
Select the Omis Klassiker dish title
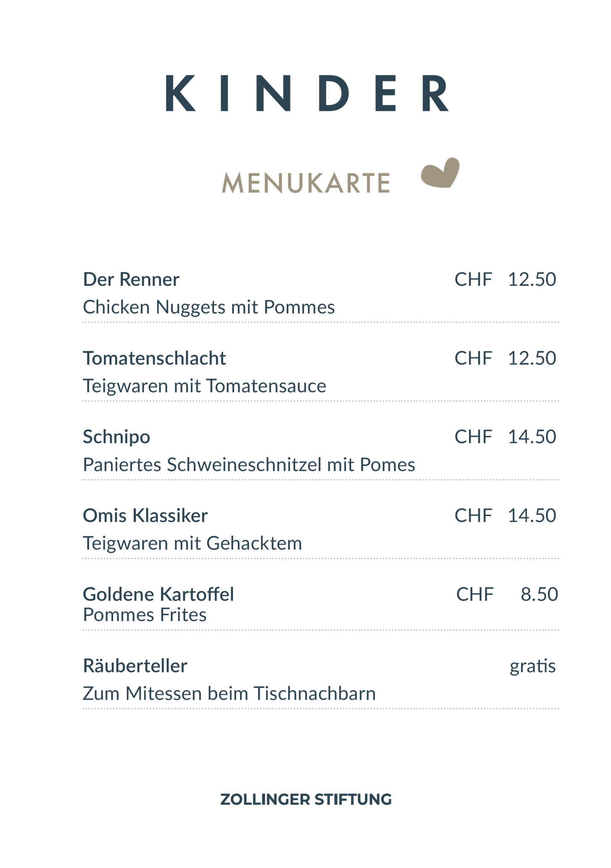point(145,516)
